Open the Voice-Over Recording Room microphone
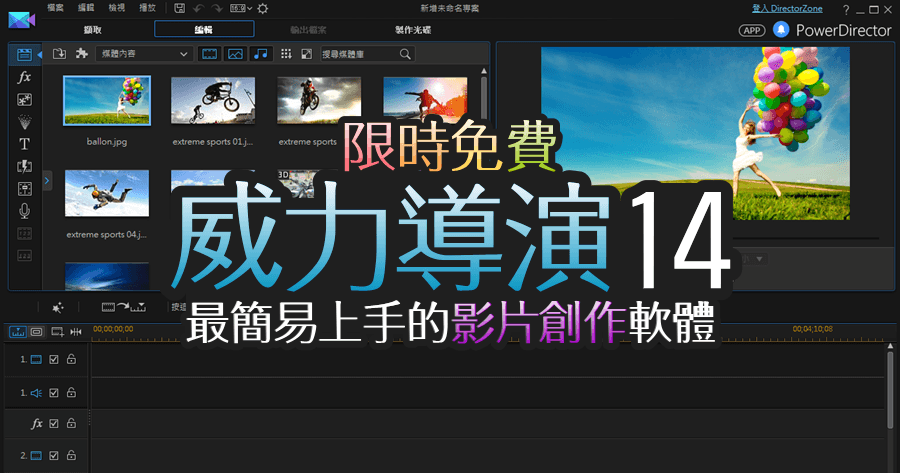The image size is (900, 473). pyautogui.click(x=24, y=211)
